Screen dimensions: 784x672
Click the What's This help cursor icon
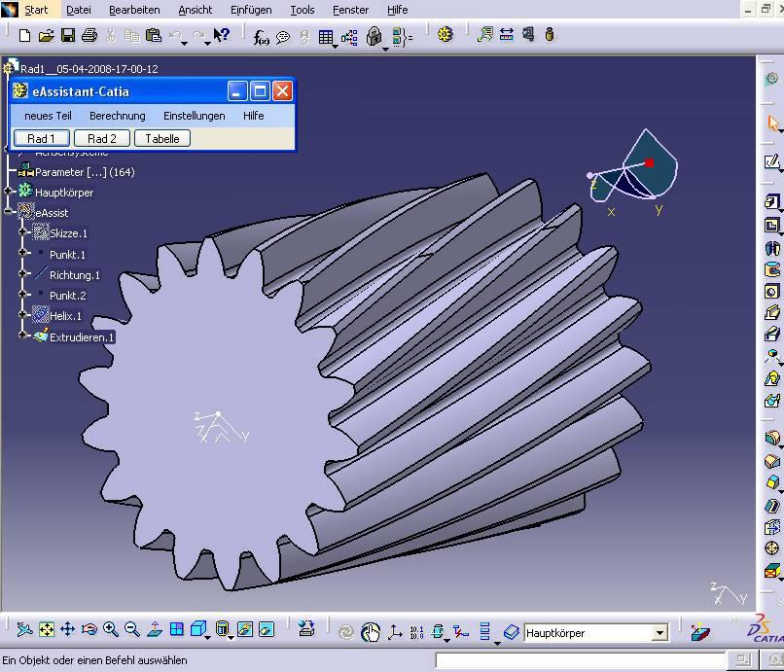222,36
